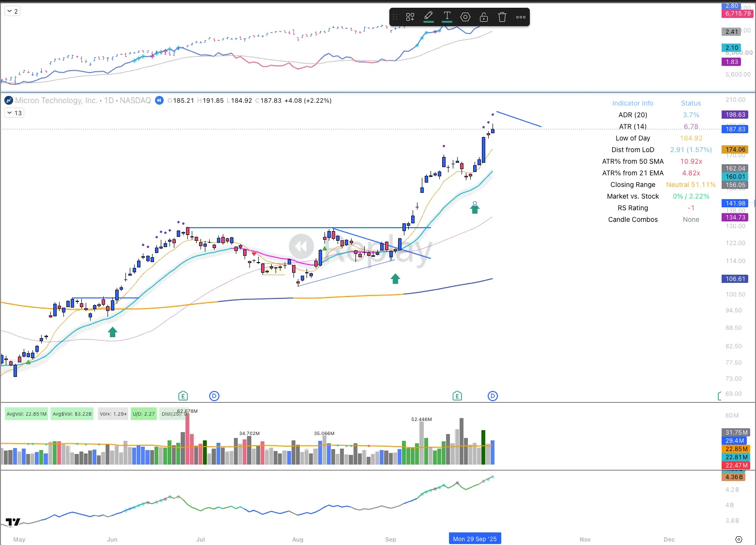Click the RS Rating row label

(x=633, y=208)
